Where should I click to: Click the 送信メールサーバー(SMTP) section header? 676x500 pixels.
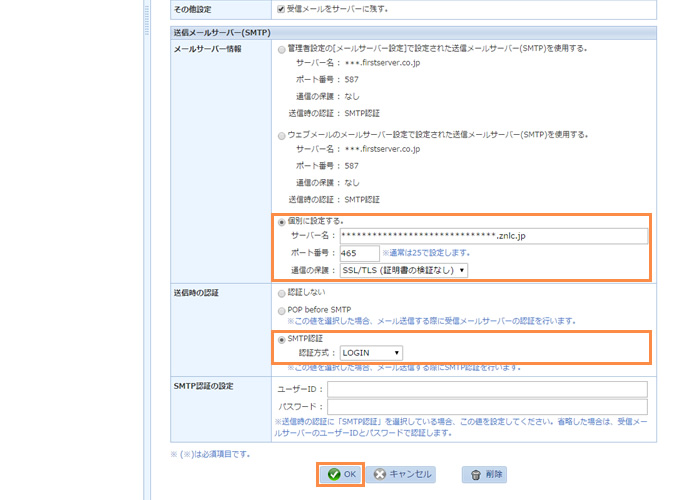pos(413,33)
